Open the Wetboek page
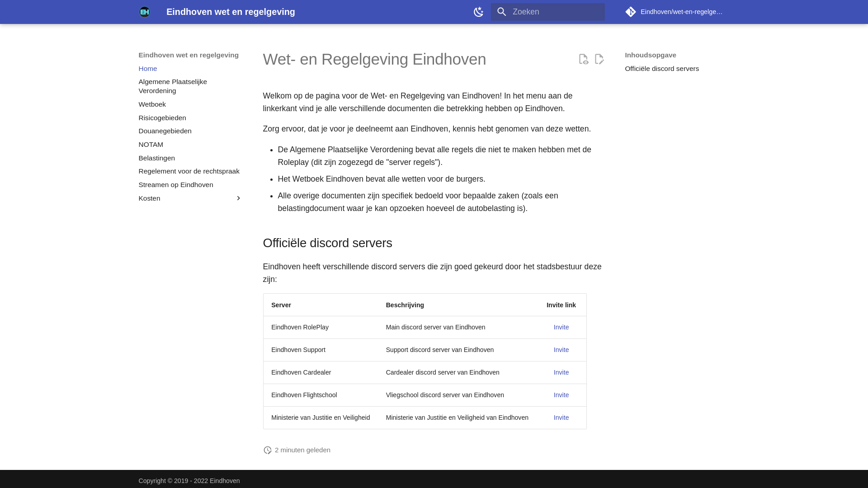The width and height of the screenshot is (868, 488). click(x=152, y=104)
